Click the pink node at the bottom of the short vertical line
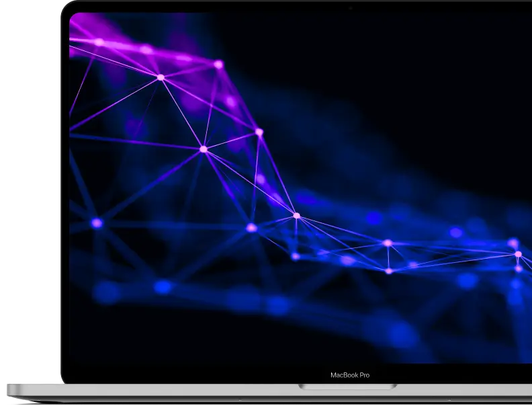Screen dimensions: 532x406 pyautogui.click(x=389, y=271)
